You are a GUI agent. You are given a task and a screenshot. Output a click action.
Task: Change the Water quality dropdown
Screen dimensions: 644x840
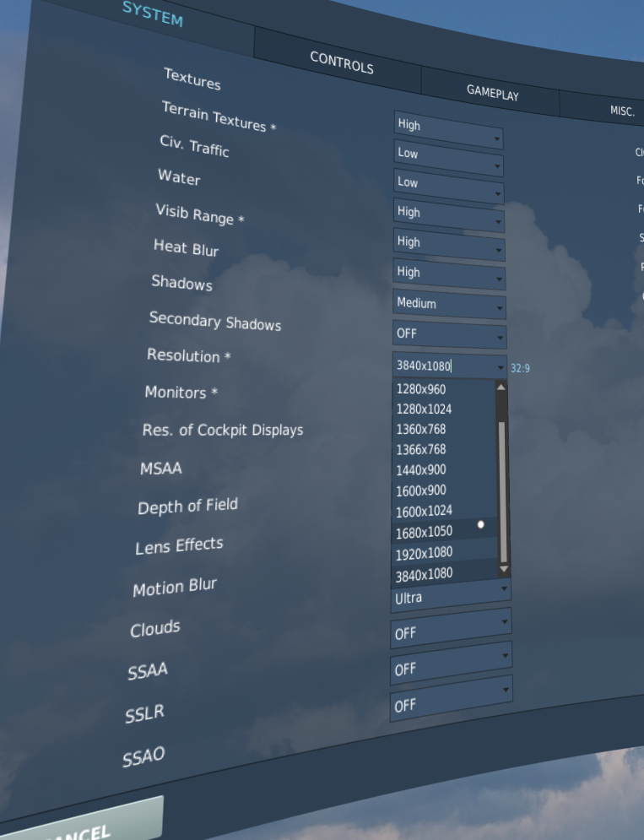pos(449,215)
